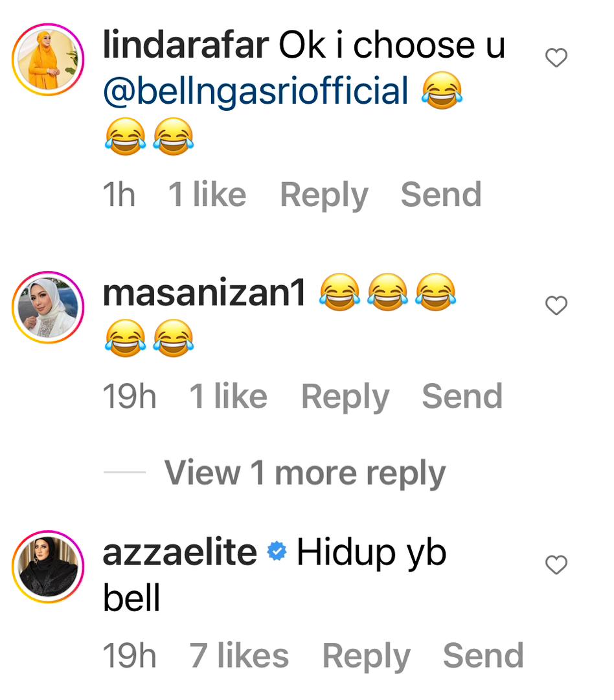This screenshot has width=614, height=700.
Task: Open masanizan1 username link
Action: (204, 292)
